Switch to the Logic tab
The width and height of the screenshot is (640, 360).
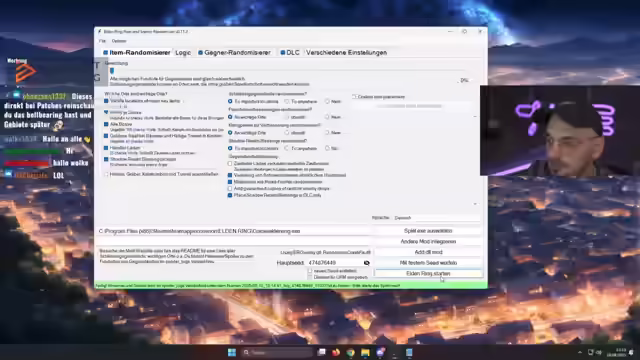183,53
